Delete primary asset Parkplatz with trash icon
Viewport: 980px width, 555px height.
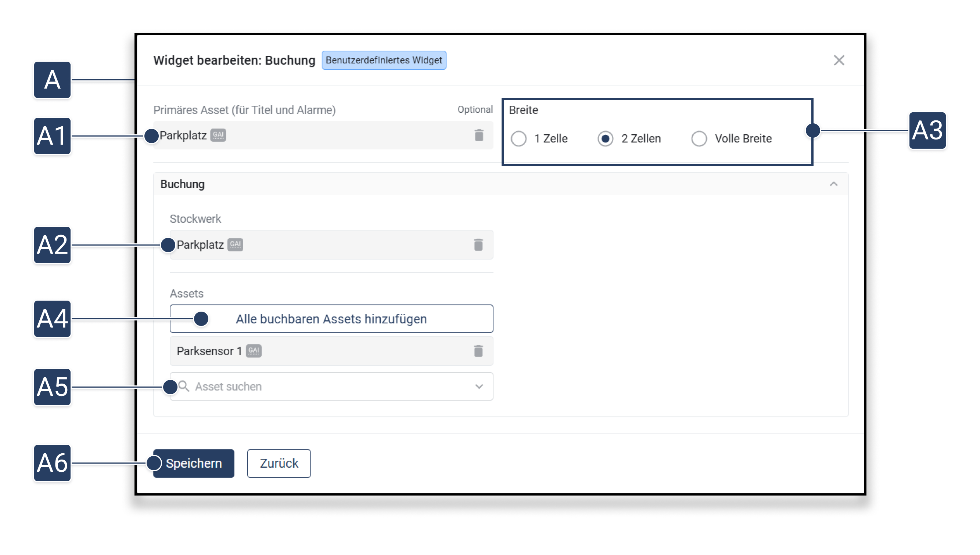(x=479, y=135)
